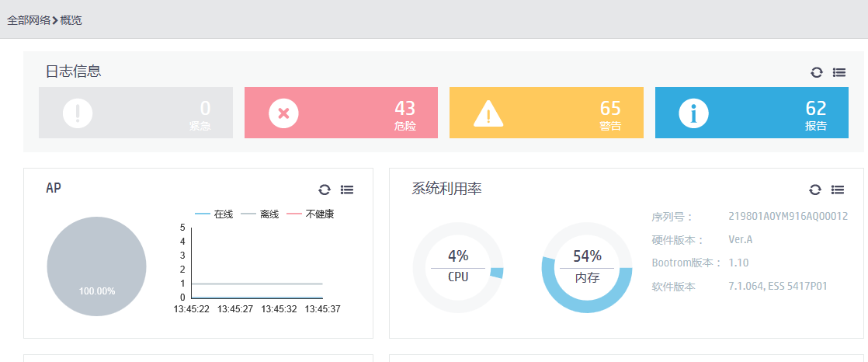
Task: Open the 系统利用率 list icon
Action: click(x=838, y=190)
